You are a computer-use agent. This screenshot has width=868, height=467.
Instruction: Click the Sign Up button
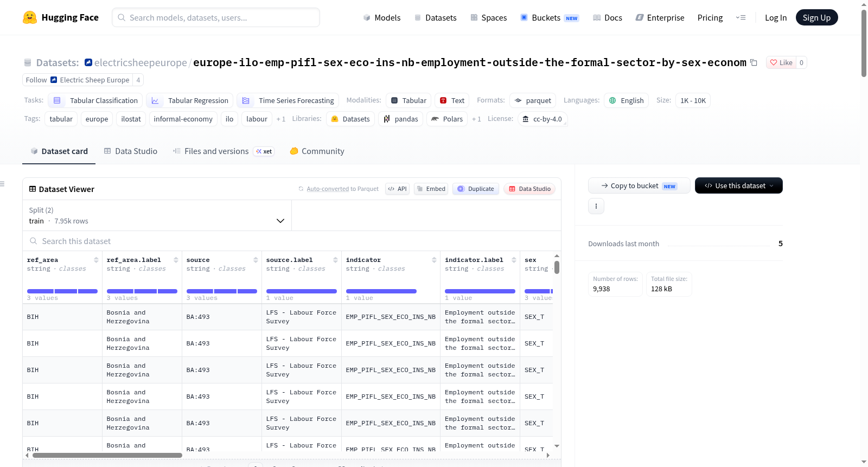point(816,17)
